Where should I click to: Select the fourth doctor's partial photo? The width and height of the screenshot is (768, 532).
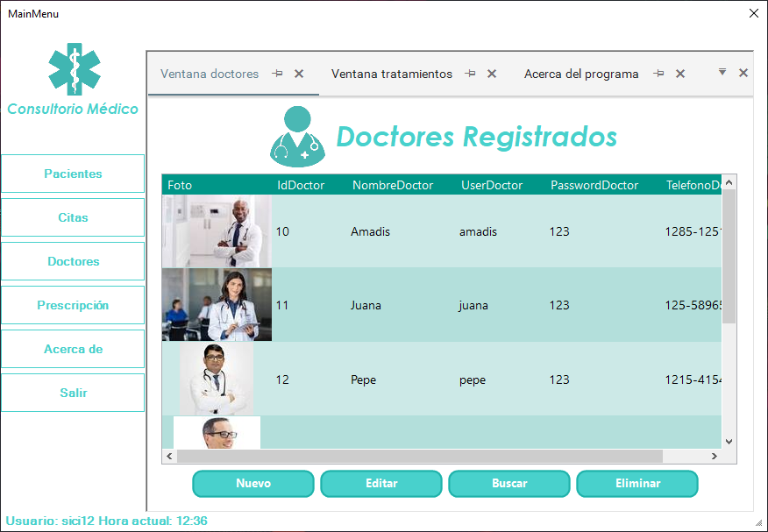[217, 432]
